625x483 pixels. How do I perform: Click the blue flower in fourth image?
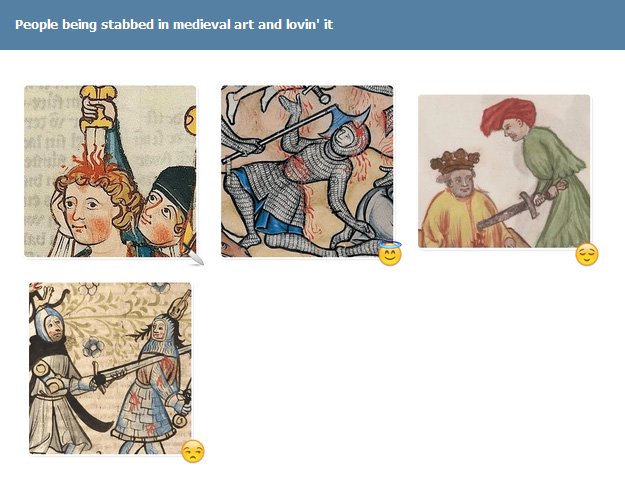coord(93,347)
